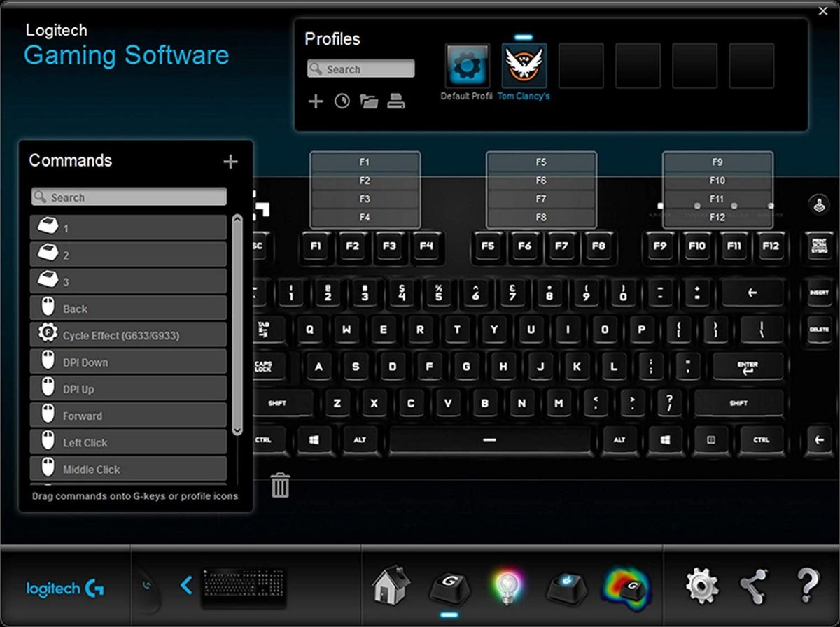Click the device switch left arrow
The image size is (840, 627).
[x=186, y=585]
